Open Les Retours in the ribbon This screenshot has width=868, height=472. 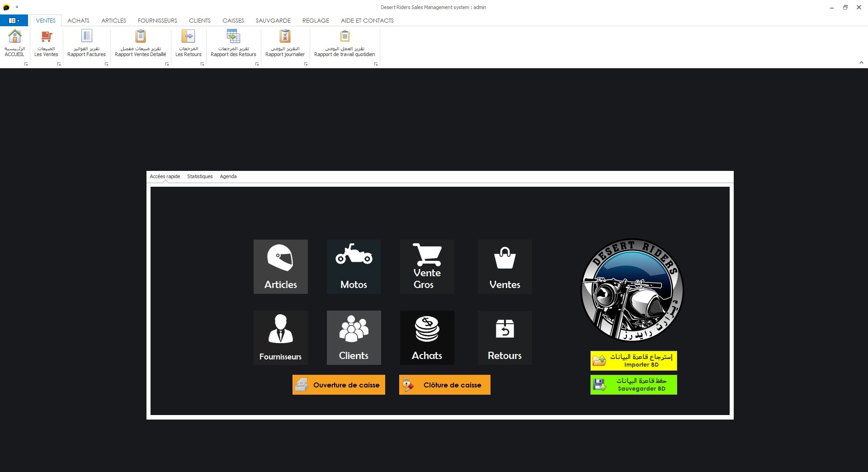click(x=189, y=43)
